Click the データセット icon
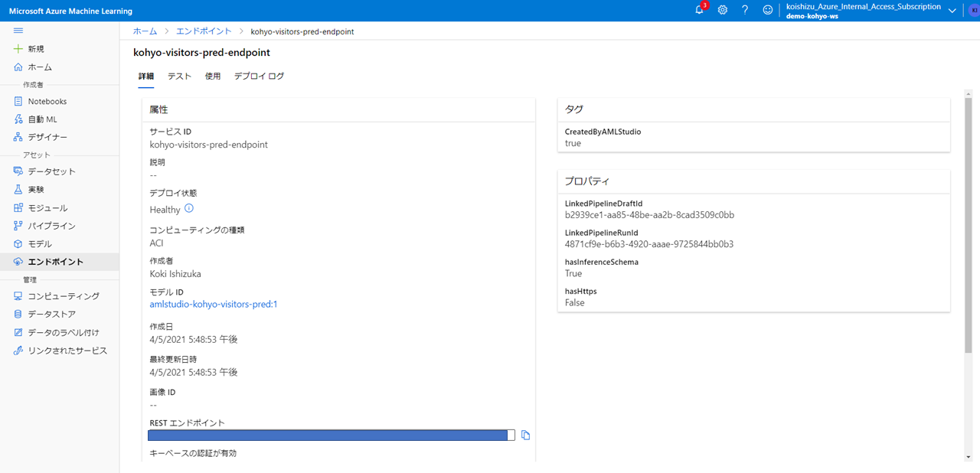The image size is (980, 473). pos(18,171)
